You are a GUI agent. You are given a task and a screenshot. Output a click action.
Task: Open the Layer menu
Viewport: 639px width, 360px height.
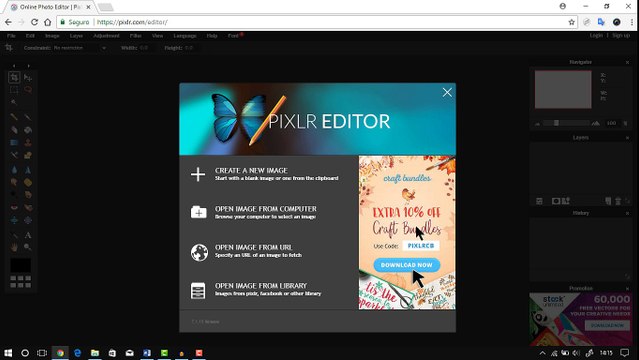pyautogui.click(x=76, y=36)
